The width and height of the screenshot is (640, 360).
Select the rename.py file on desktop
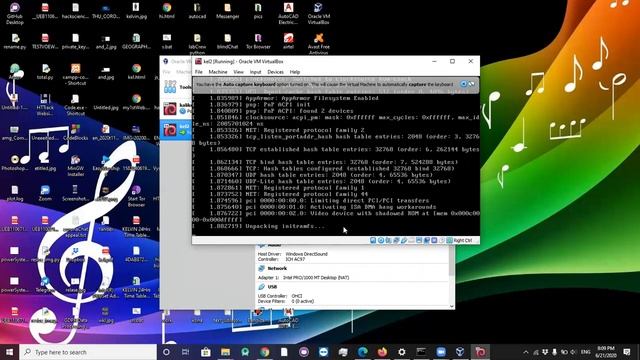point(15,42)
